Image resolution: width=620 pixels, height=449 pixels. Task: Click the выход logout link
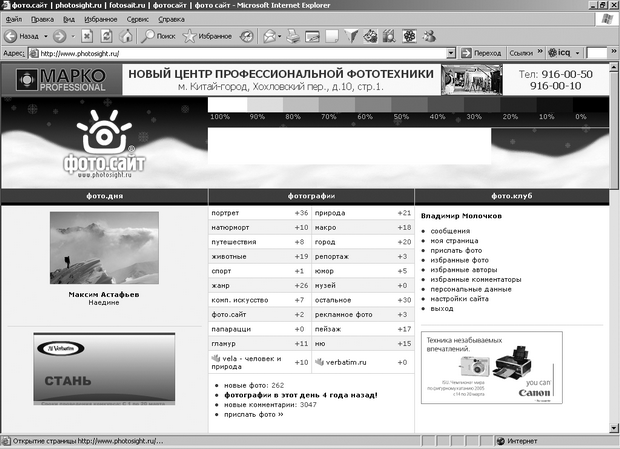(x=442, y=308)
